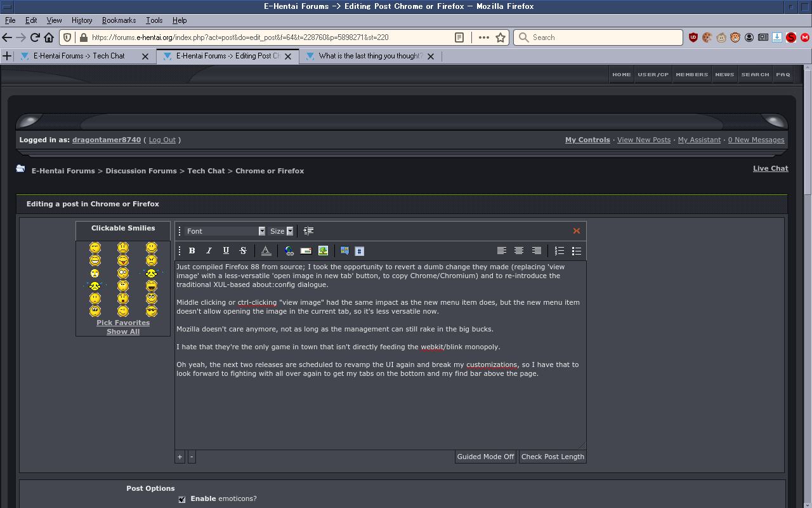Enable the emoticons checkbox
The image size is (812, 508).
click(x=182, y=499)
